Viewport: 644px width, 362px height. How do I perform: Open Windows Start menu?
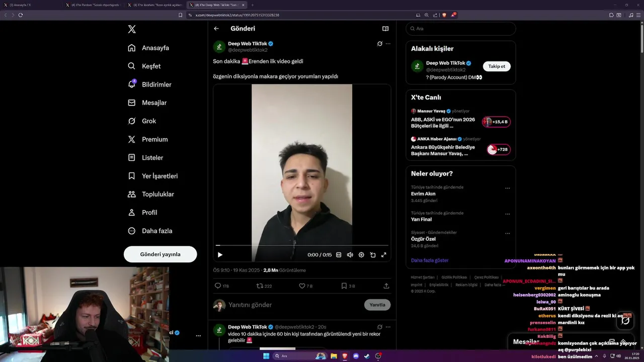coord(266,356)
